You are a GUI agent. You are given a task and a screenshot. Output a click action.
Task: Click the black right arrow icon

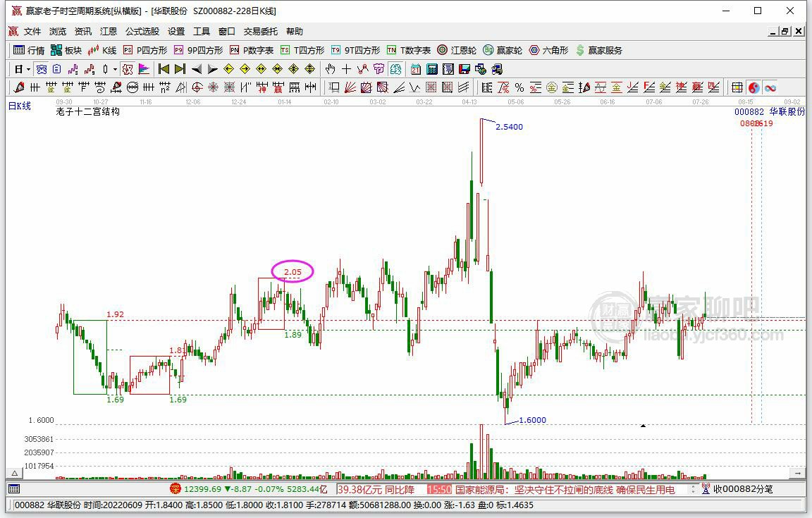coord(212,69)
